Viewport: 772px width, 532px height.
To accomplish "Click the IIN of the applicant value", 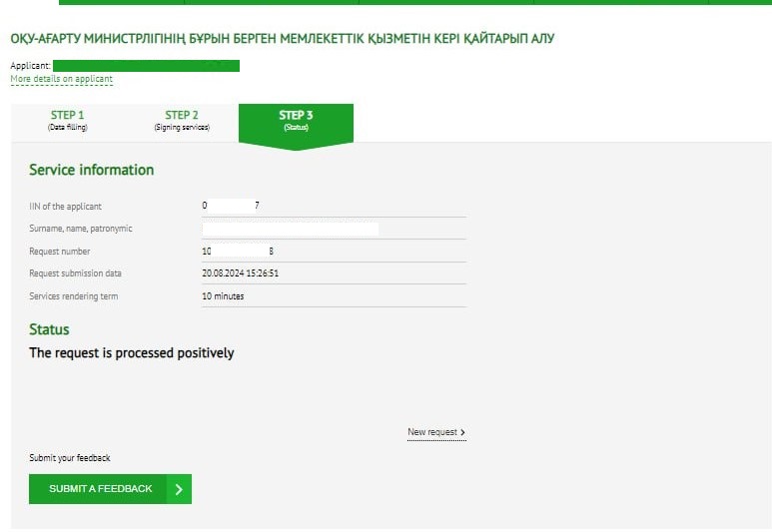I will (x=231, y=206).
